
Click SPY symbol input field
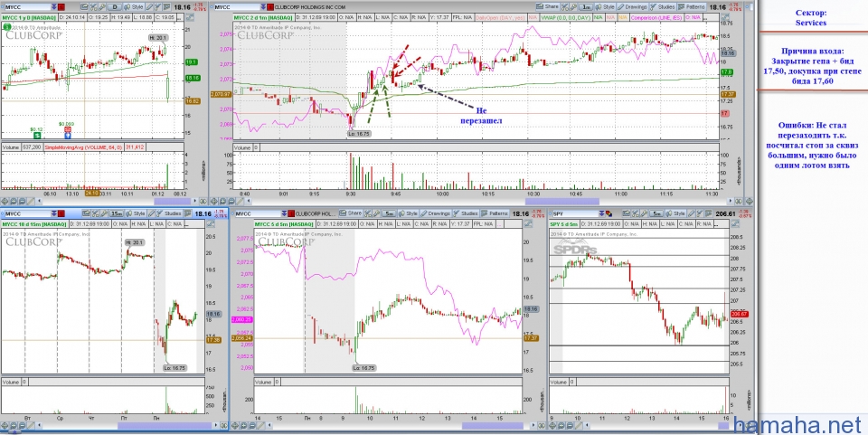click(x=576, y=214)
